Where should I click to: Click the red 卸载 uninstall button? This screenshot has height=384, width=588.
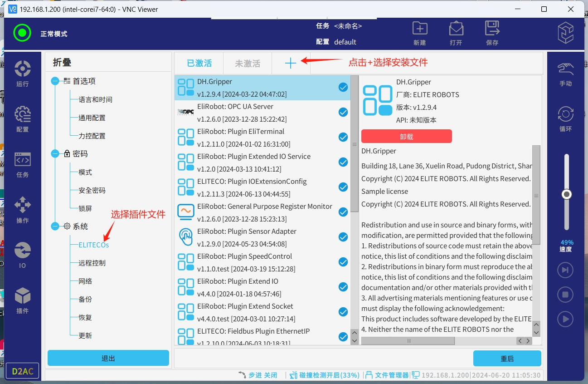point(406,137)
